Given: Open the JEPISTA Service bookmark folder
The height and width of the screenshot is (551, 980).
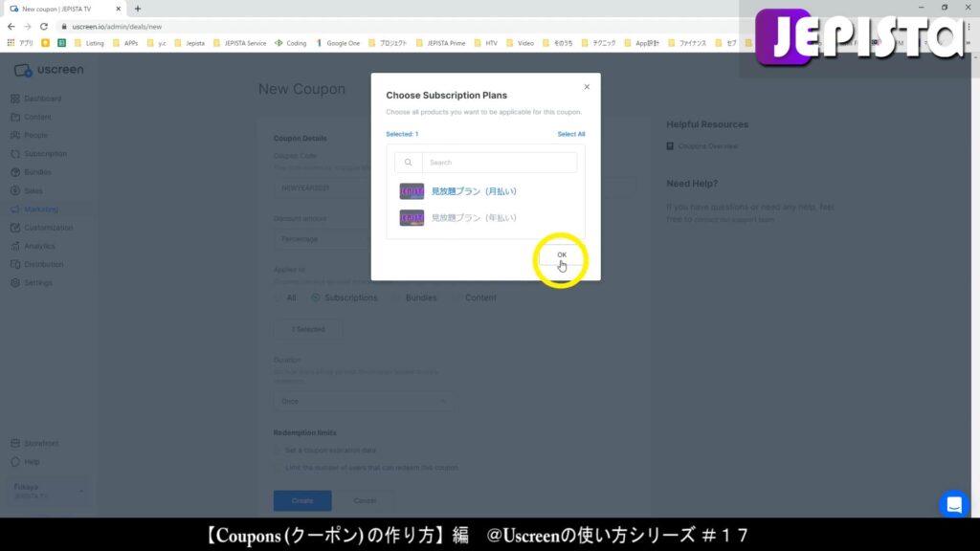Looking at the screenshot, I should click(240, 43).
